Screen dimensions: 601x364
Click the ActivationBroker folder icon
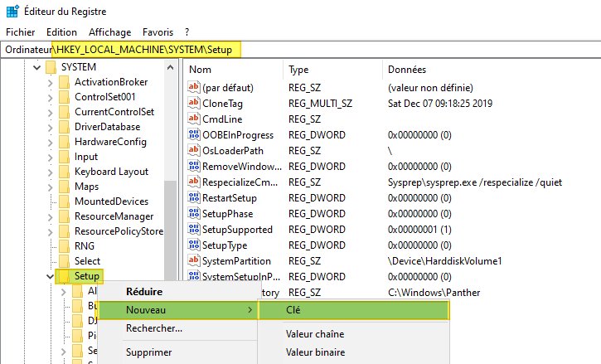point(65,82)
